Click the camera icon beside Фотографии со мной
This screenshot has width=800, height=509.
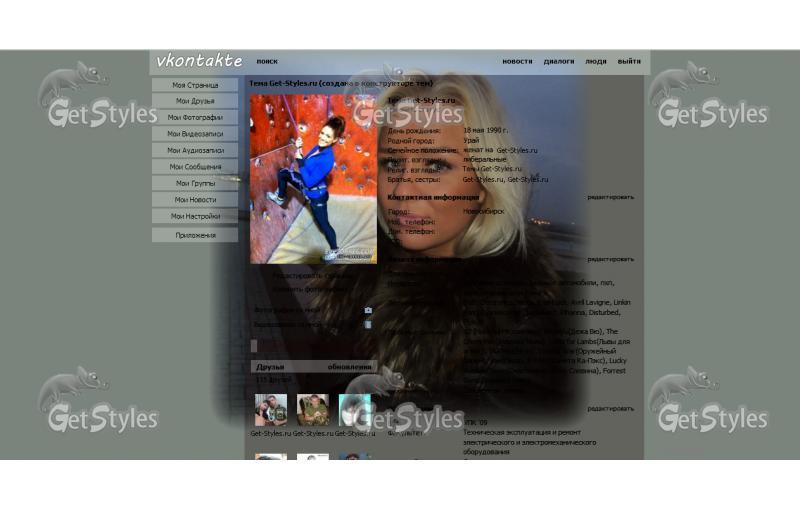368,310
